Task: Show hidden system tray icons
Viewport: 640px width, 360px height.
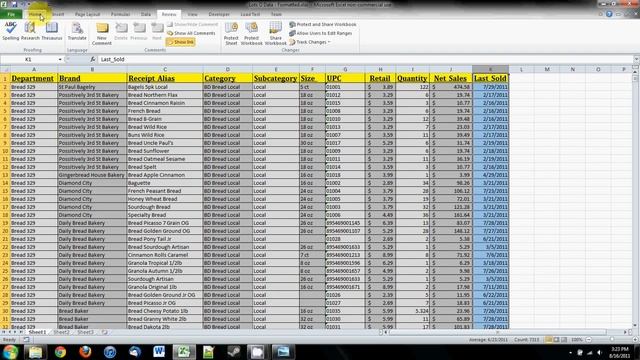Action: [x=570, y=352]
